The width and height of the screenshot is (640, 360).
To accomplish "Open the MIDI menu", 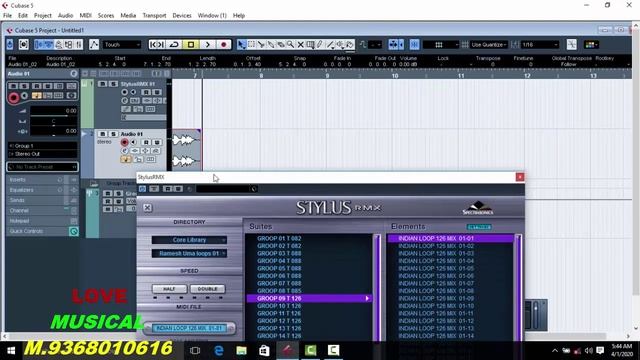I will tap(85, 16).
